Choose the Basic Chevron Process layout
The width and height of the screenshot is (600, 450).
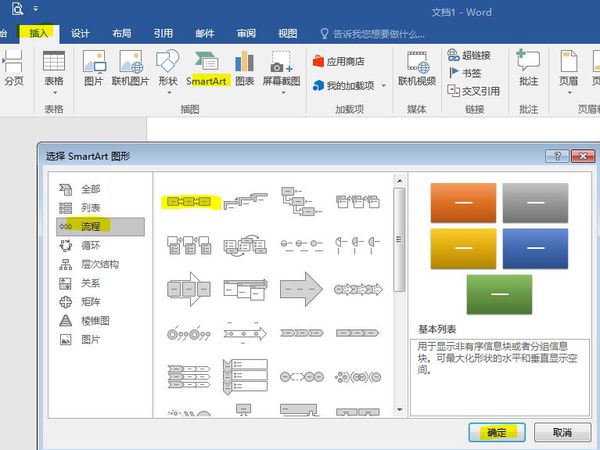click(302, 333)
